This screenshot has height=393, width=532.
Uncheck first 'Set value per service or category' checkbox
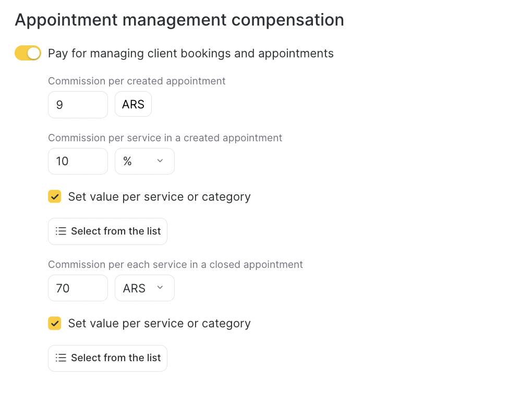pyautogui.click(x=55, y=197)
